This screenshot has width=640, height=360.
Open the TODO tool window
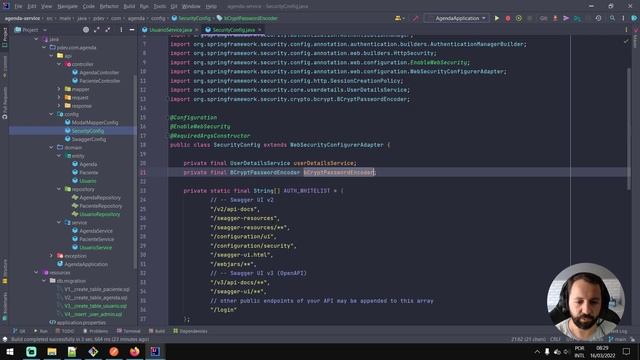64,331
